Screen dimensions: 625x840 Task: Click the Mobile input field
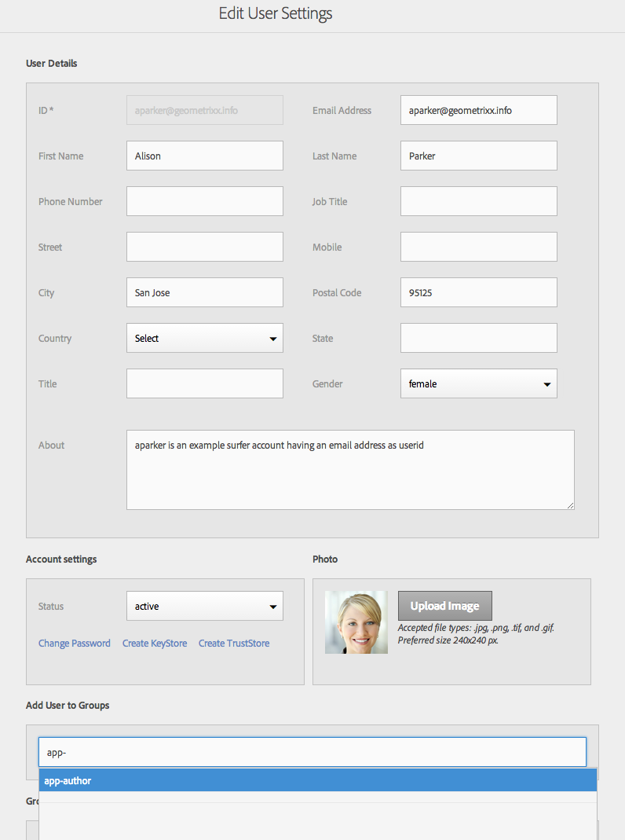pos(478,247)
